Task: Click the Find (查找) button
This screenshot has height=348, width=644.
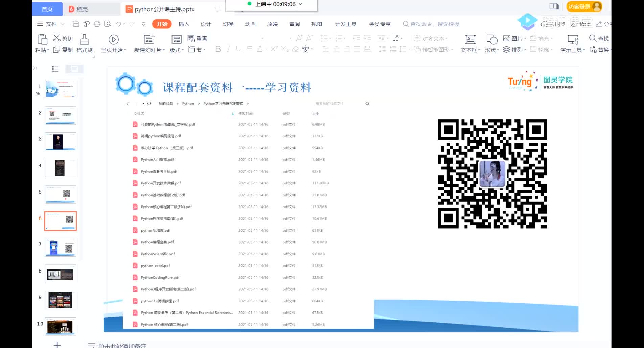Action: point(599,38)
